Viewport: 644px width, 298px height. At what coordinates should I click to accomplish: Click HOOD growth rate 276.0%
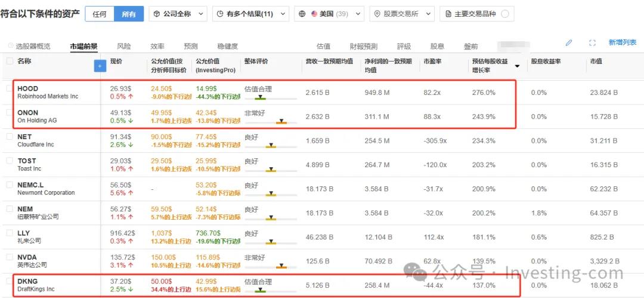484,93
